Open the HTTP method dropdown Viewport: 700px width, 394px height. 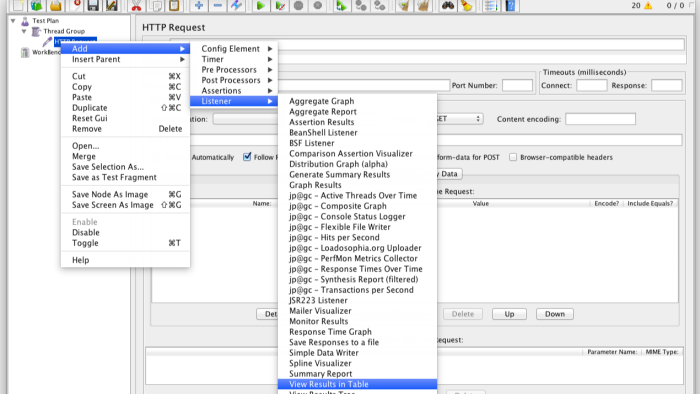[x=460, y=119]
